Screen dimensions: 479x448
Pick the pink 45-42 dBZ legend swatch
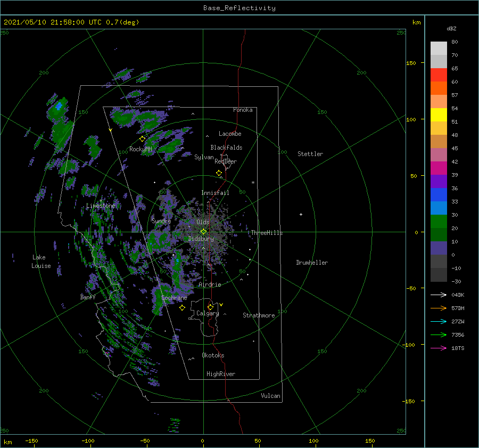[439, 155]
